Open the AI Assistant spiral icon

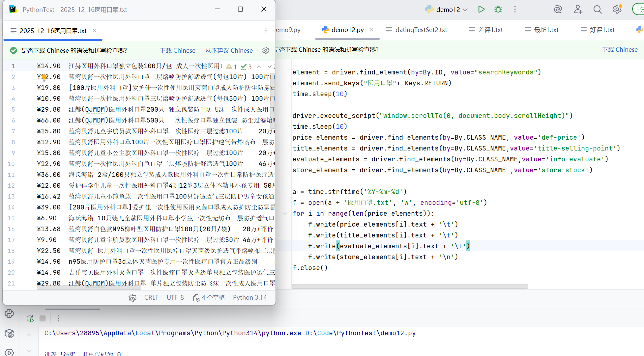[x=558, y=9]
